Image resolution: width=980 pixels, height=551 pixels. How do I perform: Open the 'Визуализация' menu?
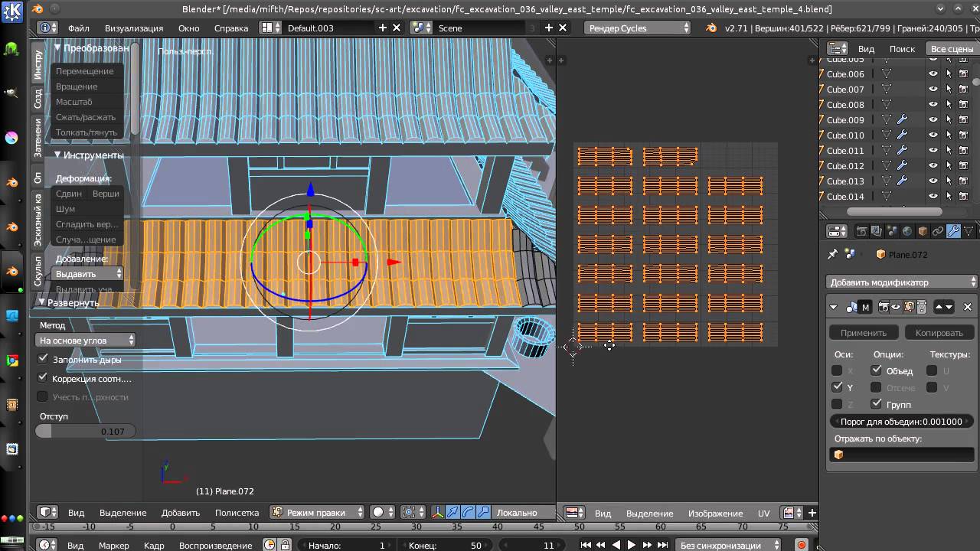coord(134,28)
